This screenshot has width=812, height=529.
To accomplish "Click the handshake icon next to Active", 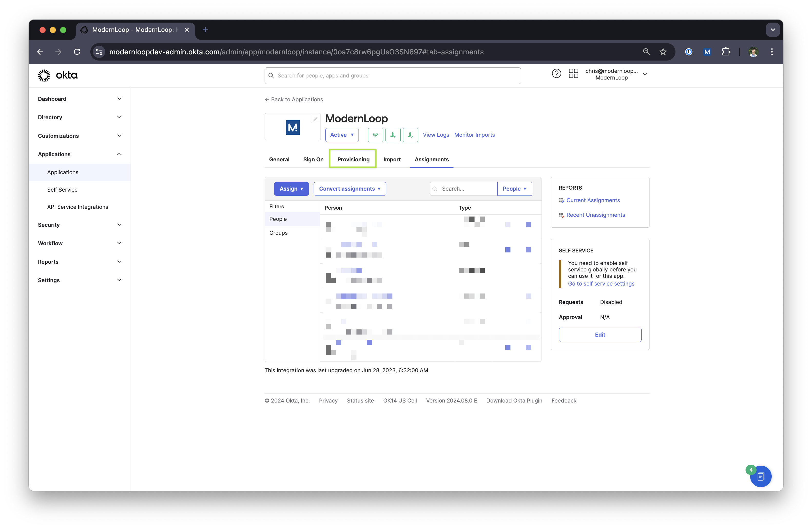I will [375, 135].
